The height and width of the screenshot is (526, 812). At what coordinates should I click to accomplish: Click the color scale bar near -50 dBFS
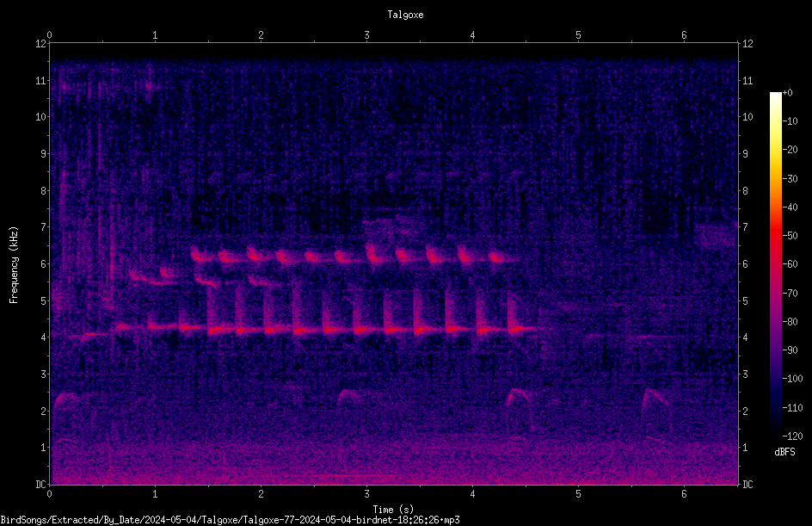point(775,236)
